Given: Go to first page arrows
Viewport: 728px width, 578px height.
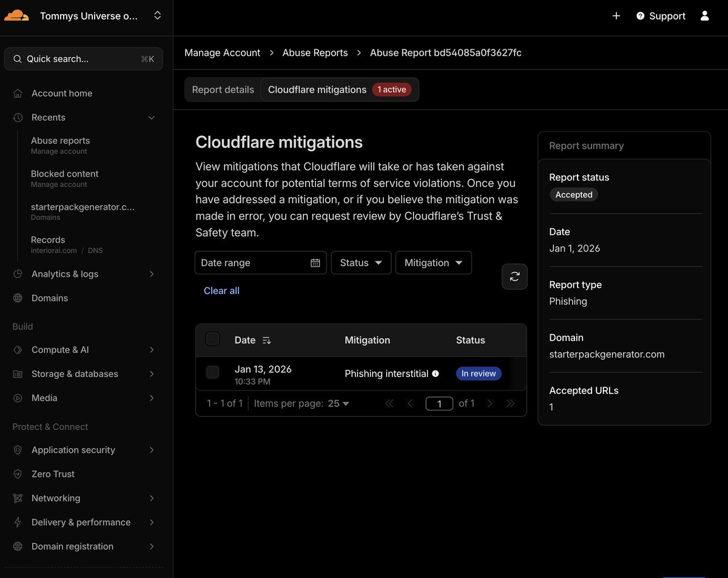Looking at the screenshot, I should pos(389,404).
